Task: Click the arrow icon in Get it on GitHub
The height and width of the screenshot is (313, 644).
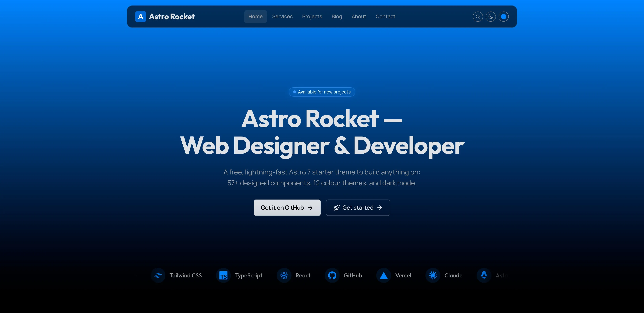Action: (x=310, y=208)
